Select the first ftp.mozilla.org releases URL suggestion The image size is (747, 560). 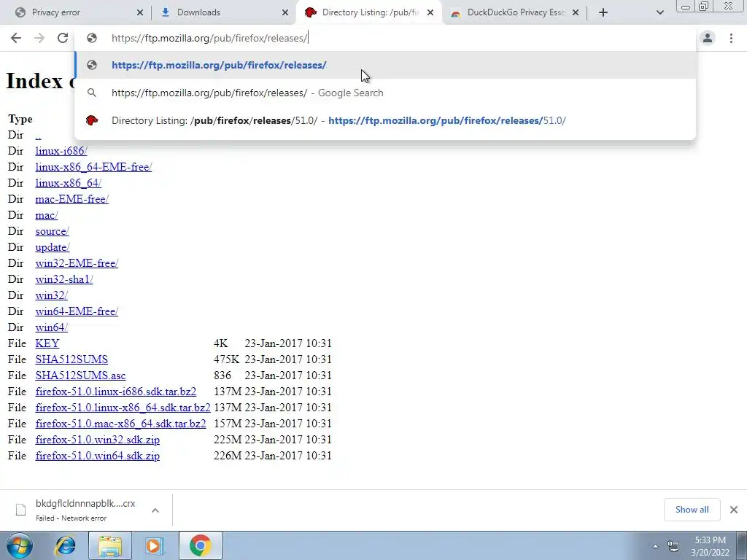(385, 65)
